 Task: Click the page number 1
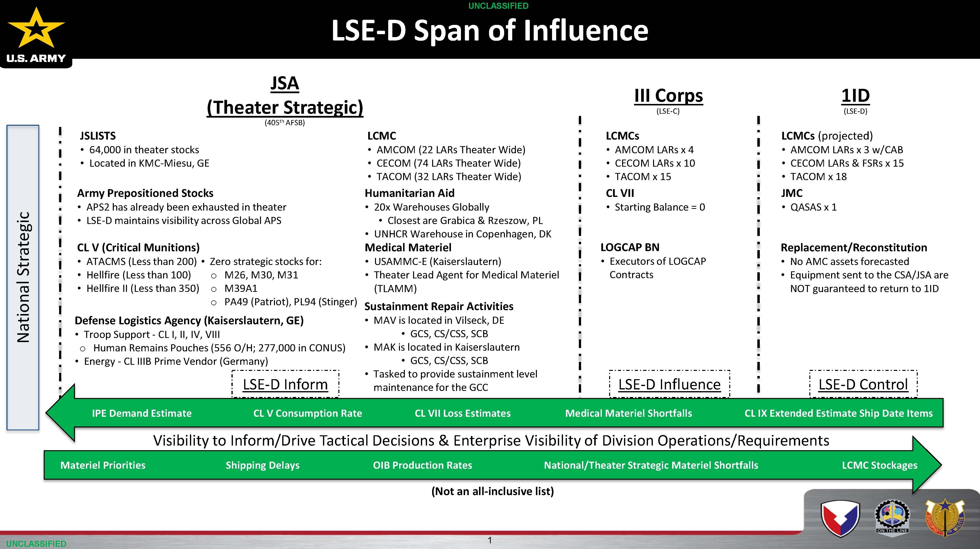tap(490, 540)
